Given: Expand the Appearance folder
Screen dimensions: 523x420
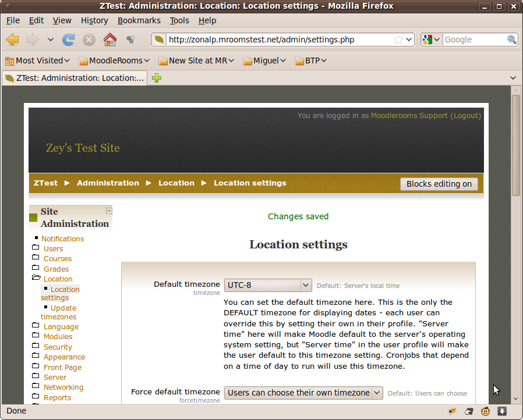Looking at the screenshot, I should 36,355.
